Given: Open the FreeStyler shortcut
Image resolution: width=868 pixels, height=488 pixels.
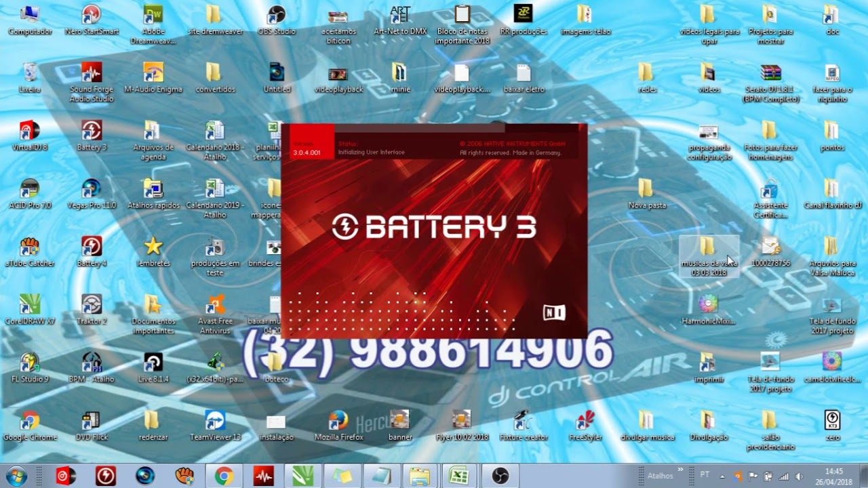Looking at the screenshot, I should (585, 425).
